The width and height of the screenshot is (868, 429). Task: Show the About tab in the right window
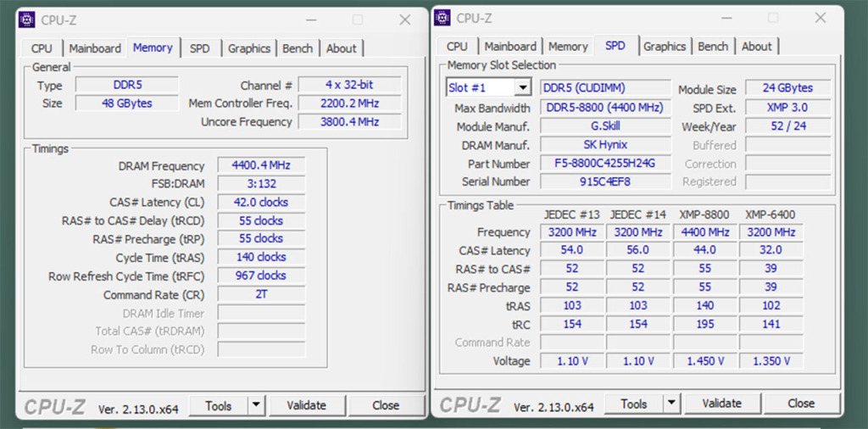coord(757,47)
